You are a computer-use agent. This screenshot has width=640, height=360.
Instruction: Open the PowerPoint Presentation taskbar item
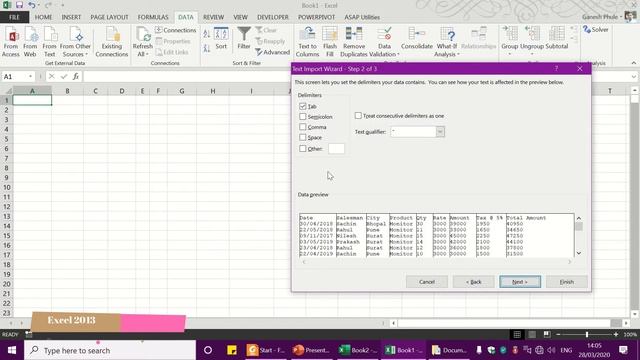(x=311, y=350)
